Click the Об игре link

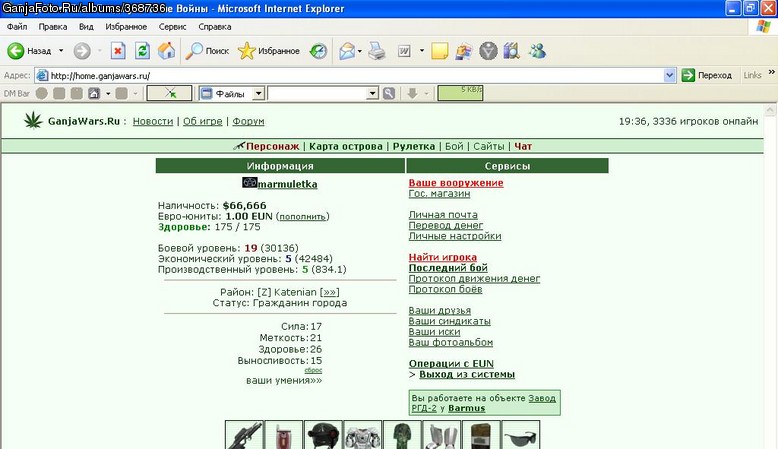(x=202, y=121)
